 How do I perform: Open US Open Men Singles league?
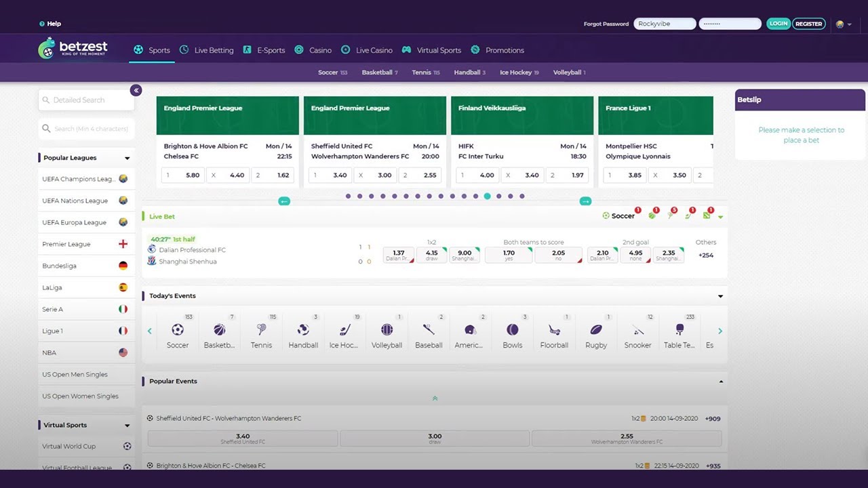click(85, 374)
